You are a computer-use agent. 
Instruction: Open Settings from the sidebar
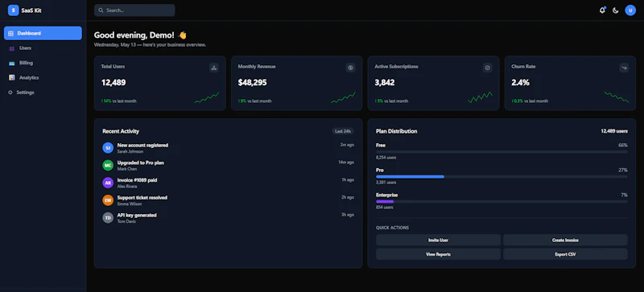click(43, 93)
